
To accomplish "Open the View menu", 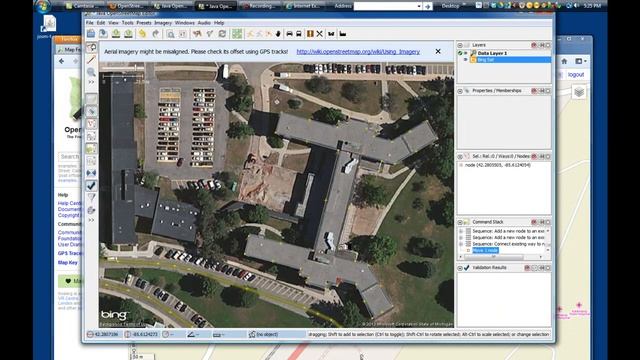I will 113,23.
